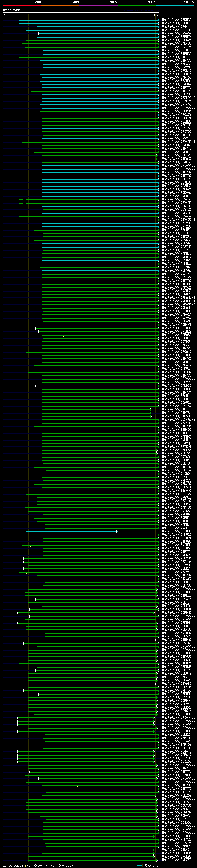Click the red 20% identity legend segment
Viewport: 197px width, 868px height.
point(22,6)
